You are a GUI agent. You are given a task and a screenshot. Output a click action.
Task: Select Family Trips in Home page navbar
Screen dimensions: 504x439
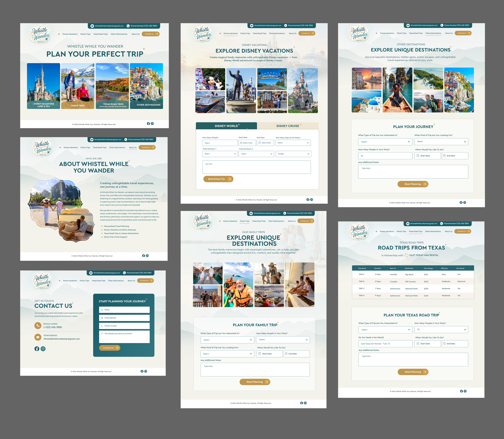click(85, 34)
